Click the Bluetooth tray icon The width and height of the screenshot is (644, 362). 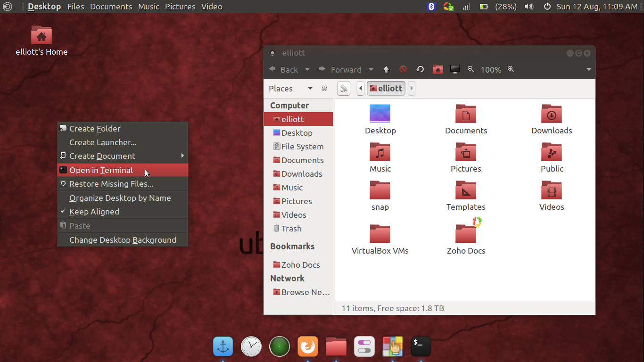(431, 7)
